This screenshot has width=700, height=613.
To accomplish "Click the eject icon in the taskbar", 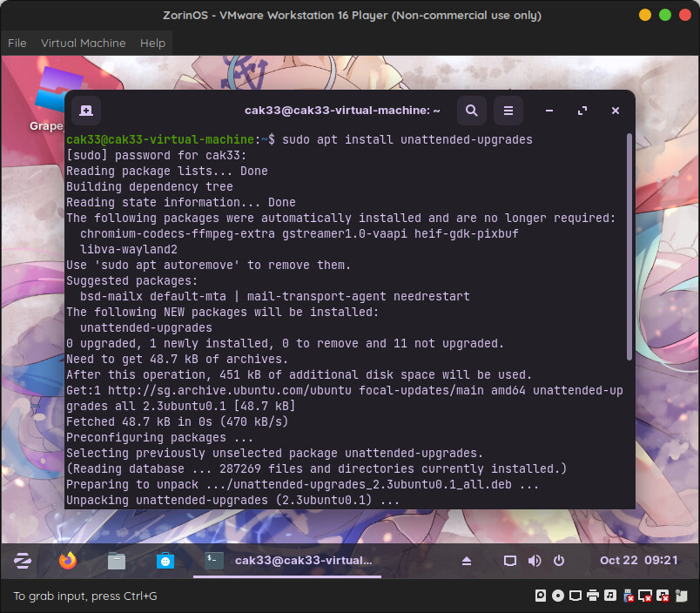I will 466,561.
